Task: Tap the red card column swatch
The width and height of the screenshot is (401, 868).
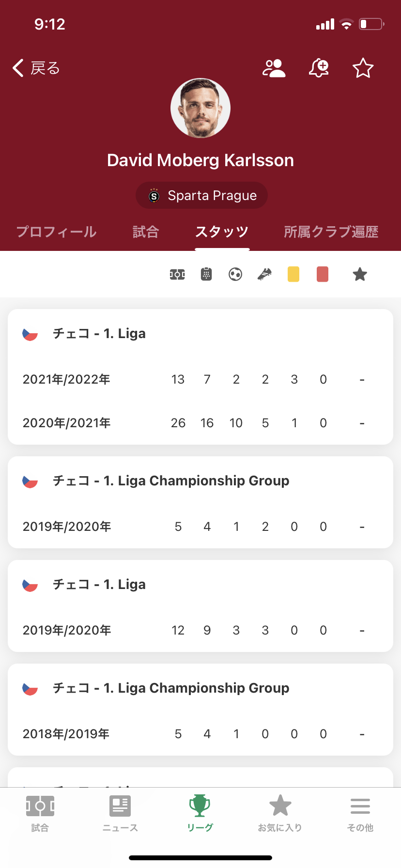Action: click(x=323, y=275)
